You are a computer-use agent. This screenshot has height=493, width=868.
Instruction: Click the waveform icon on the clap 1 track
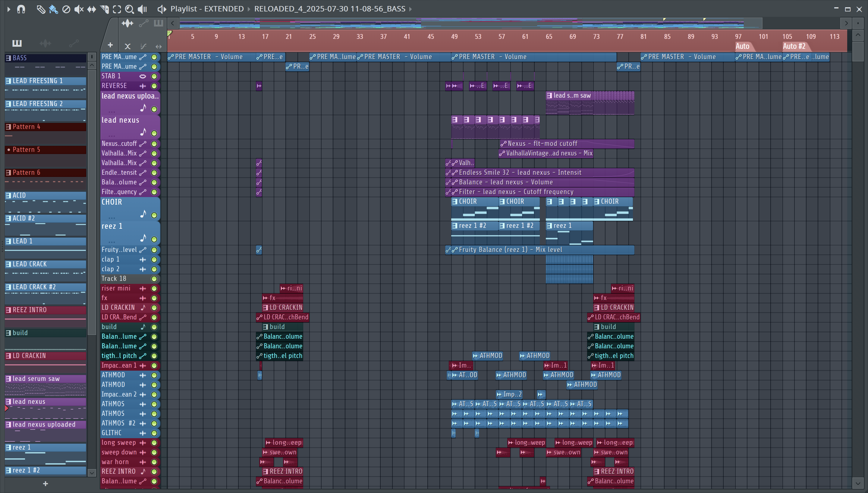coord(143,260)
